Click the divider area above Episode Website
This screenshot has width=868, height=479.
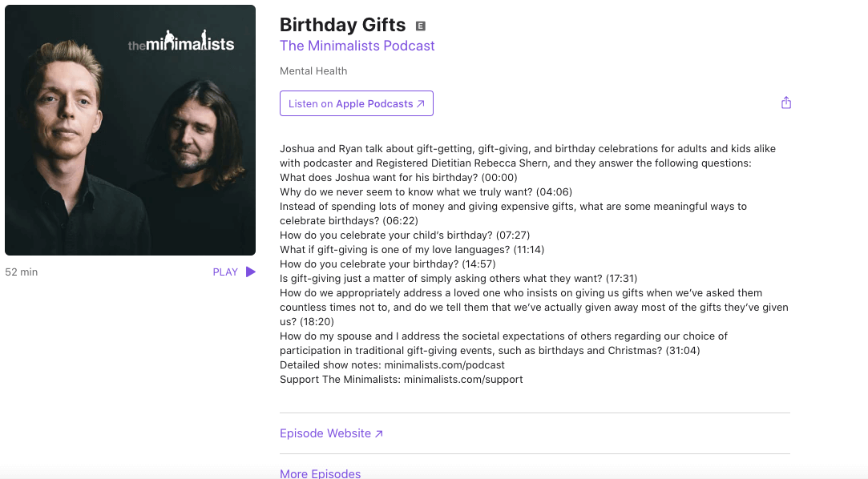coord(535,412)
